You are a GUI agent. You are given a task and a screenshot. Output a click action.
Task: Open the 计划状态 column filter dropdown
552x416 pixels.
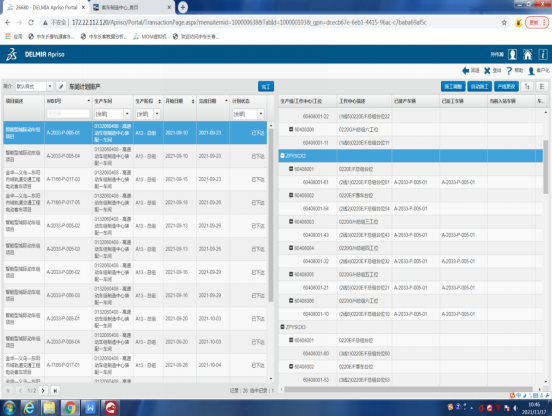click(x=248, y=114)
